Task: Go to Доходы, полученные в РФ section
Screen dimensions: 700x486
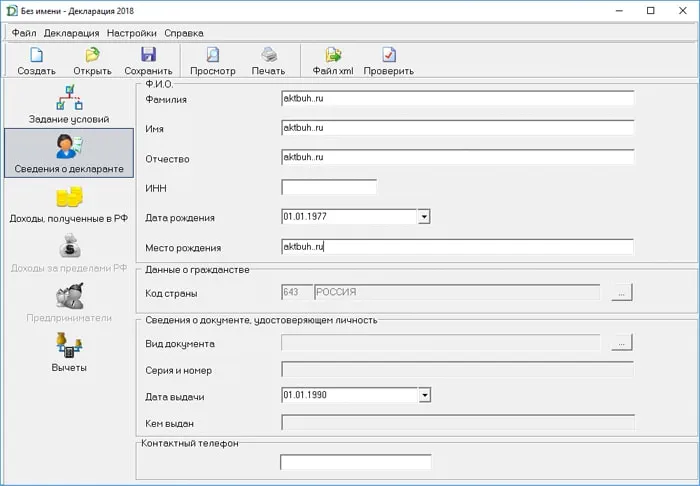Action: click(x=68, y=203)
